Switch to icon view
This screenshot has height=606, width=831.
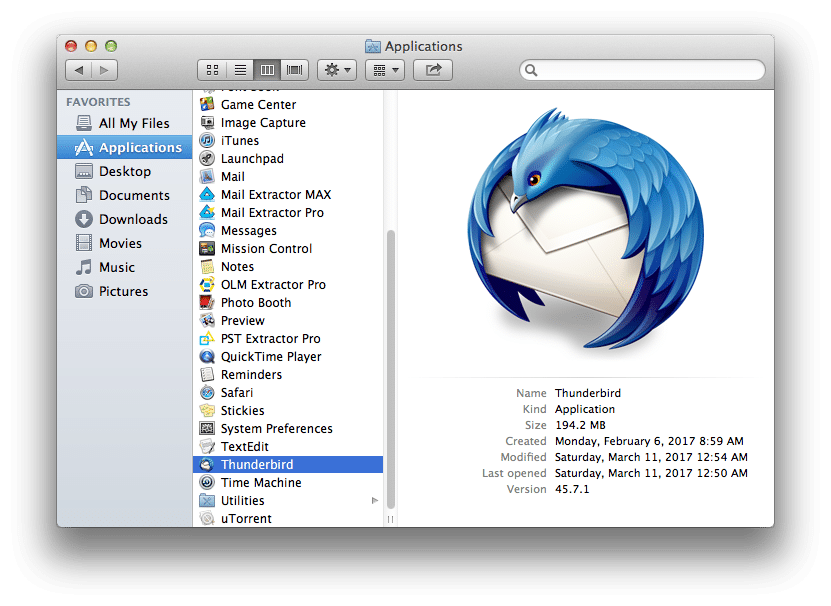[212, 69]
